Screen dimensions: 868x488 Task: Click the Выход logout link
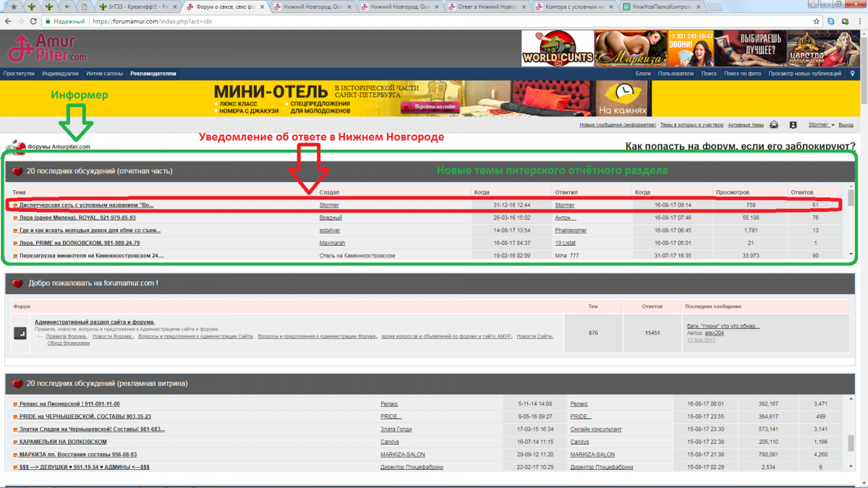[x=846, y=125]
